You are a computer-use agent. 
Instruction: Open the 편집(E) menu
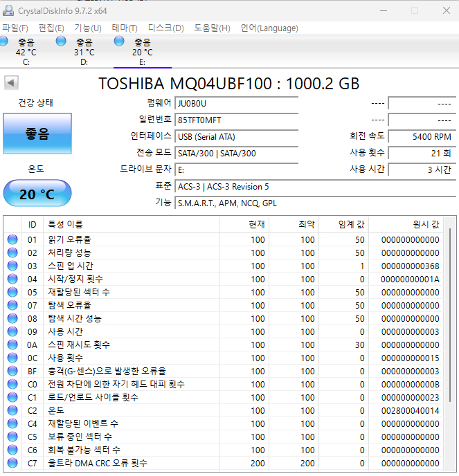(x=51, y=28)
